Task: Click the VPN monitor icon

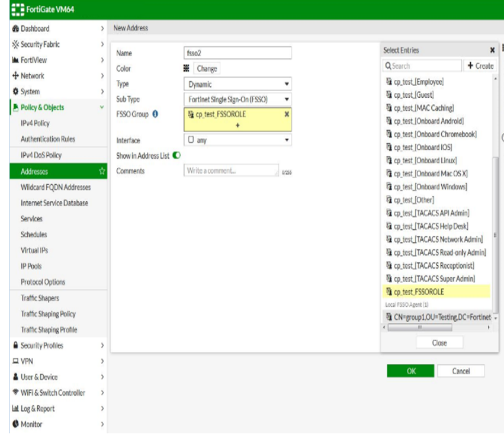Action: tap(15, 361)
